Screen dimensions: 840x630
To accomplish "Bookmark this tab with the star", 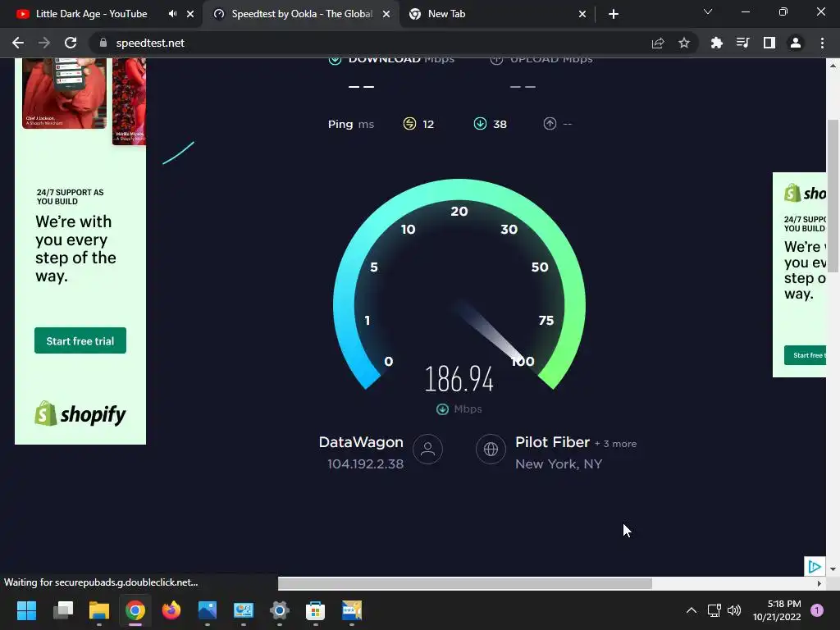I will pyautogui.click(x=684, y=43).
